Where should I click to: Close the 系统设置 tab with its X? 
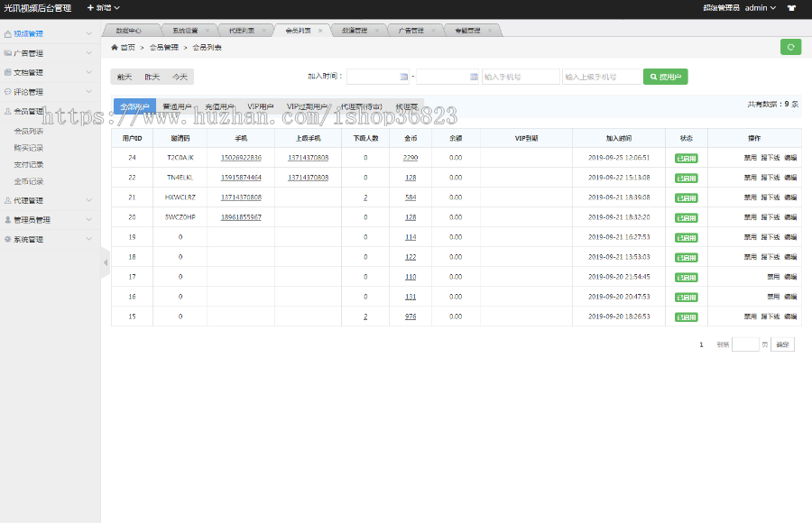[x=208, y=30]
